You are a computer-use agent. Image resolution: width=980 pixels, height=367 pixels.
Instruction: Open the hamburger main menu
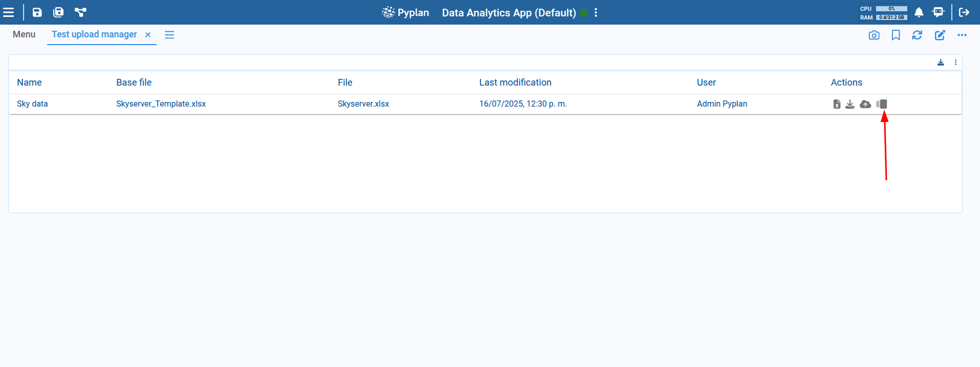tap(9, 12)
